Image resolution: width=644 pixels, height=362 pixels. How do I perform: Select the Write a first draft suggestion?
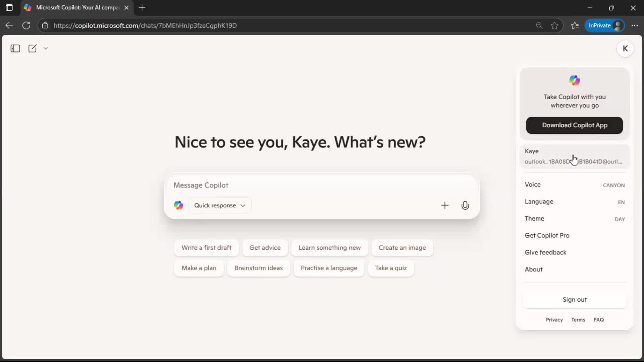(x=206, y=248)
